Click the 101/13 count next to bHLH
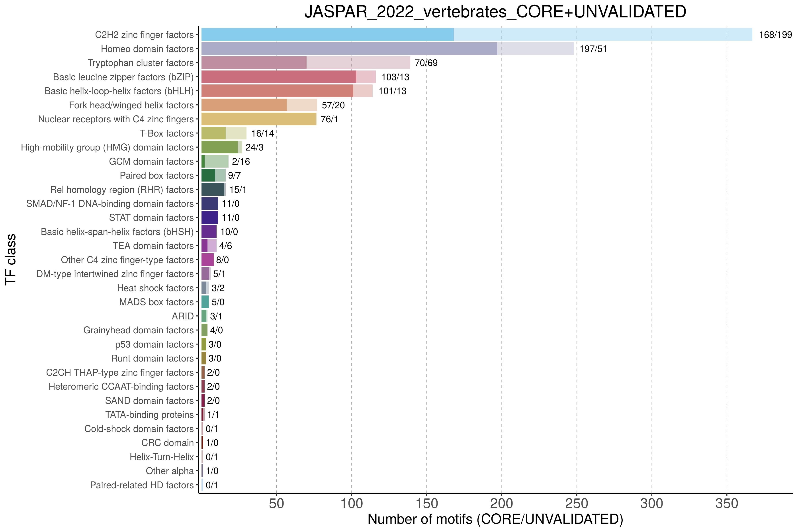 point(392,91)
